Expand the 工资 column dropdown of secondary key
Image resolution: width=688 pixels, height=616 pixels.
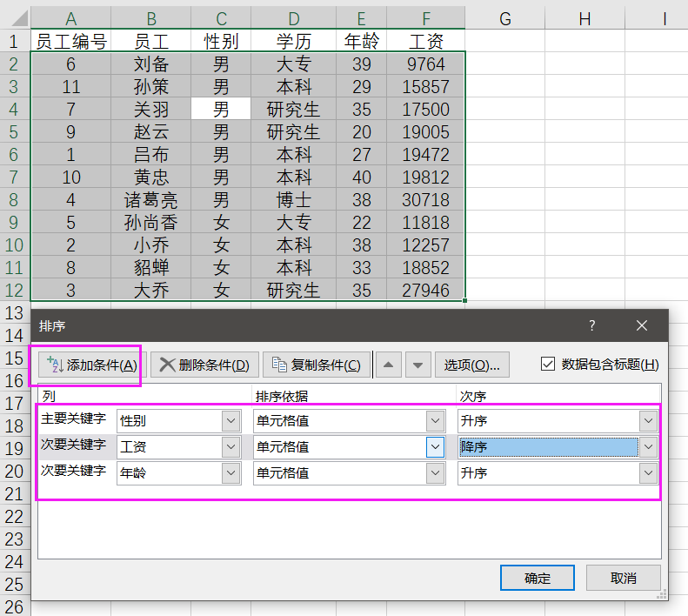click(230, 447)
